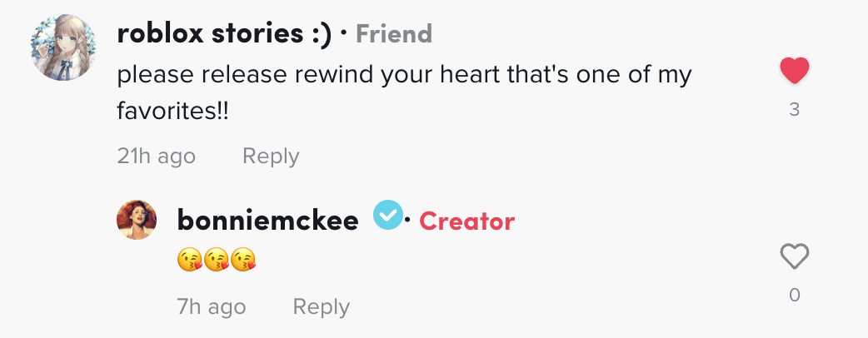Click the 21h ago timestamp
The image size is (868, 338).
click(157, 156)
